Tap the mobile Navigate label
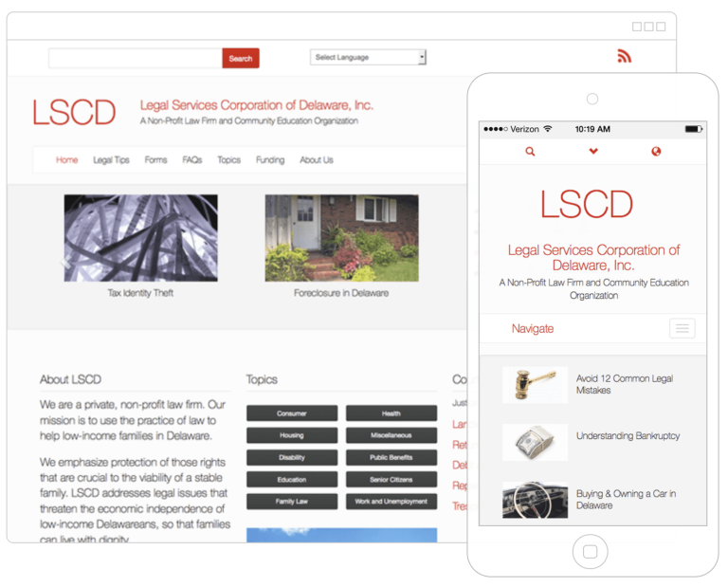Viewport: 728px width, 587px height. pyautogui.click(x=533, y=329)
